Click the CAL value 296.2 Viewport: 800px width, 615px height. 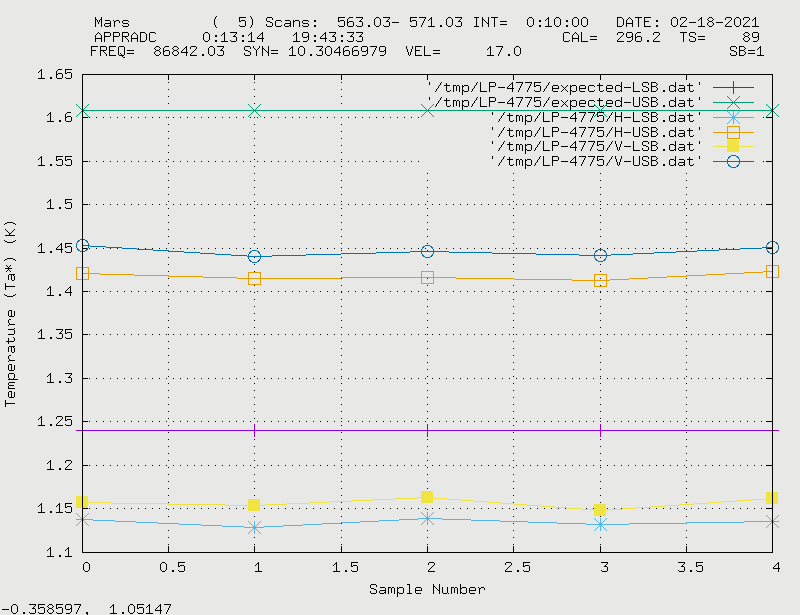tap(638, 37)
